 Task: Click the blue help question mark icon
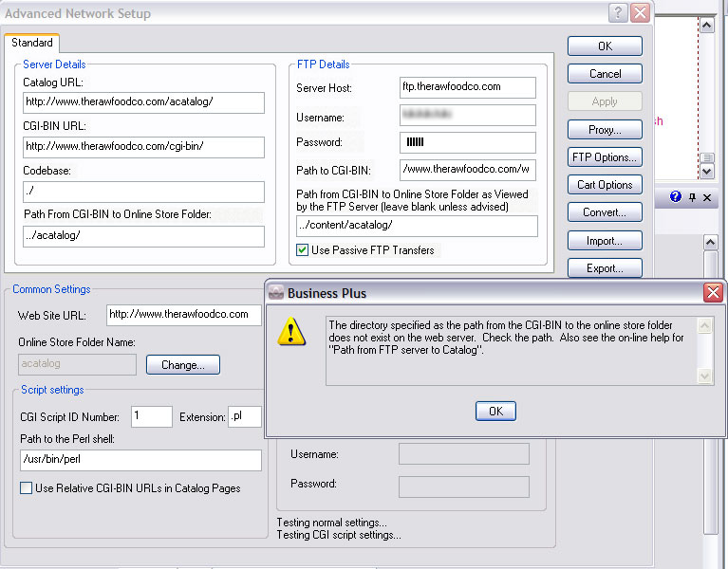[x=676, y=197]
